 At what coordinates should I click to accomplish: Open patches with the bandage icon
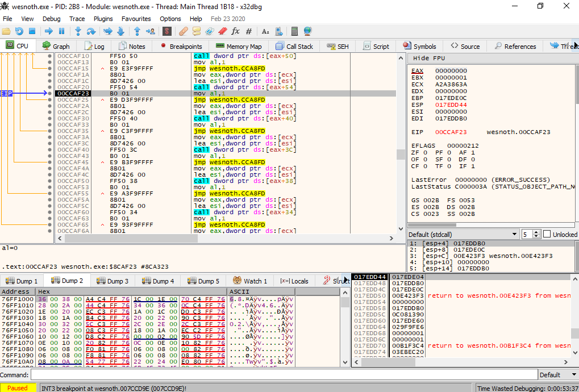183,31
